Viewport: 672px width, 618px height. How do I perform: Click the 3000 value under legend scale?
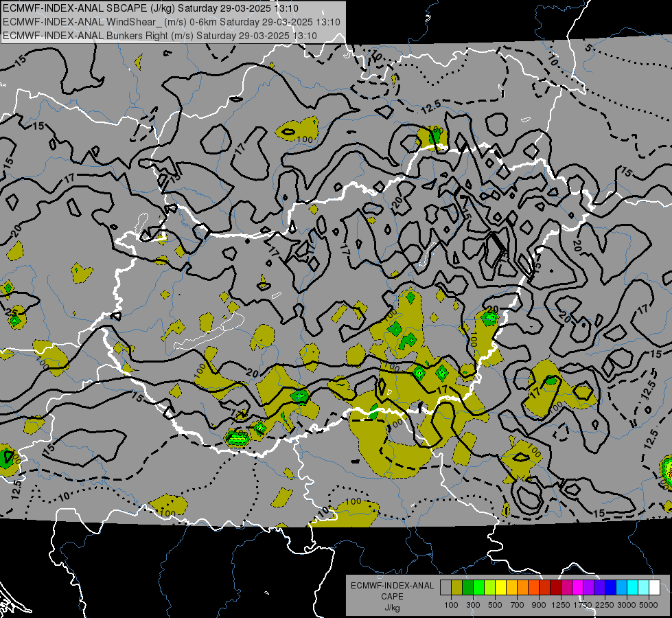(x=627, y=605)
